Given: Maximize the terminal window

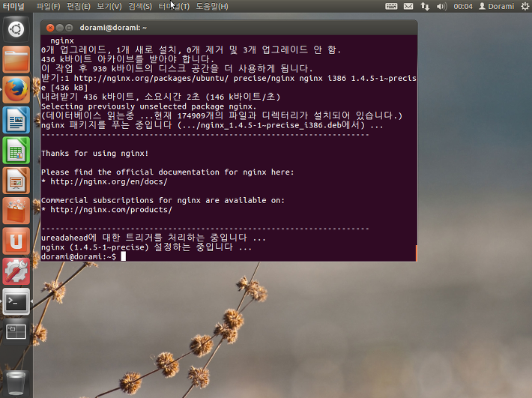Looking at the screenshot, I should 69,28.
